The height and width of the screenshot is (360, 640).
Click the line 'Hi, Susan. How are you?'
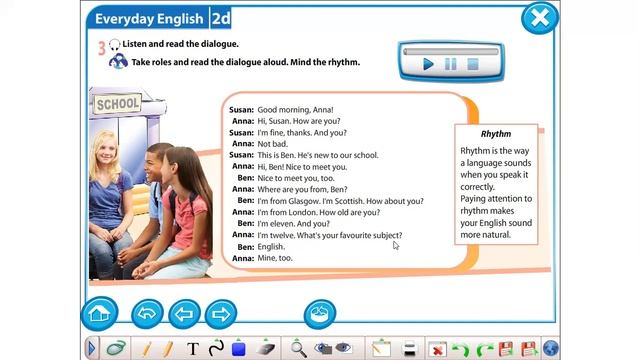click(299, 121)
